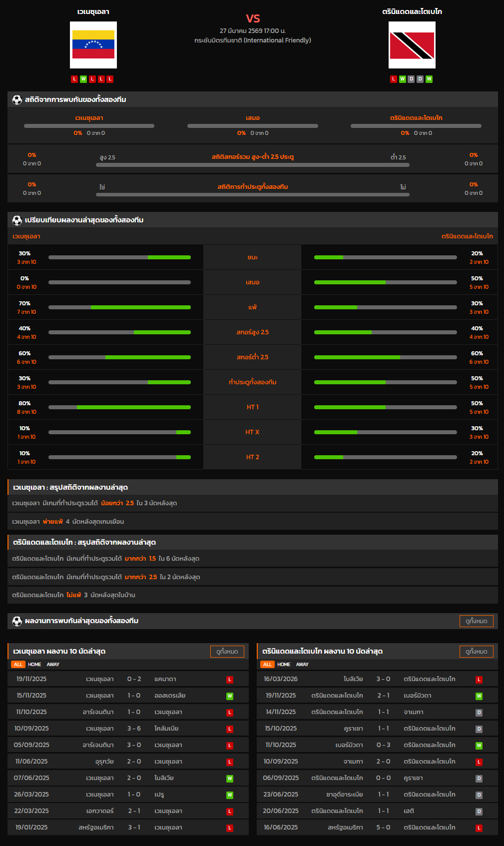Open view-all button for Venezuela last 10 matches
The image size is (504, 846).
[227, 652]
